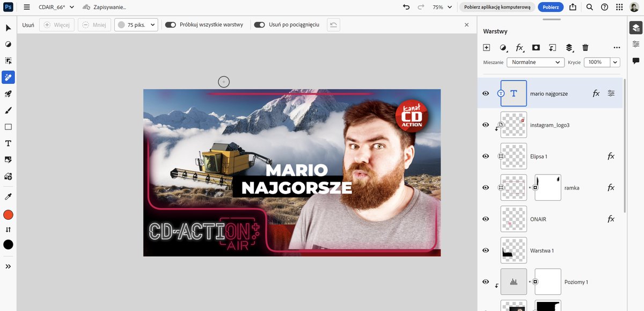Select the Type tool in left toolbar
This screenshot has width=644, height=311.
click(x=8, y=143)
